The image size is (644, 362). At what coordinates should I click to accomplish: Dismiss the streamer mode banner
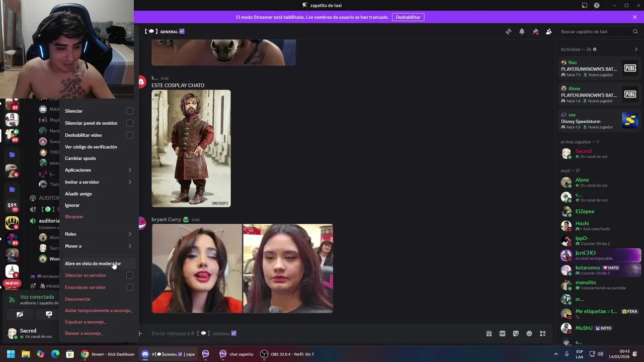click(x=635, y=17)
